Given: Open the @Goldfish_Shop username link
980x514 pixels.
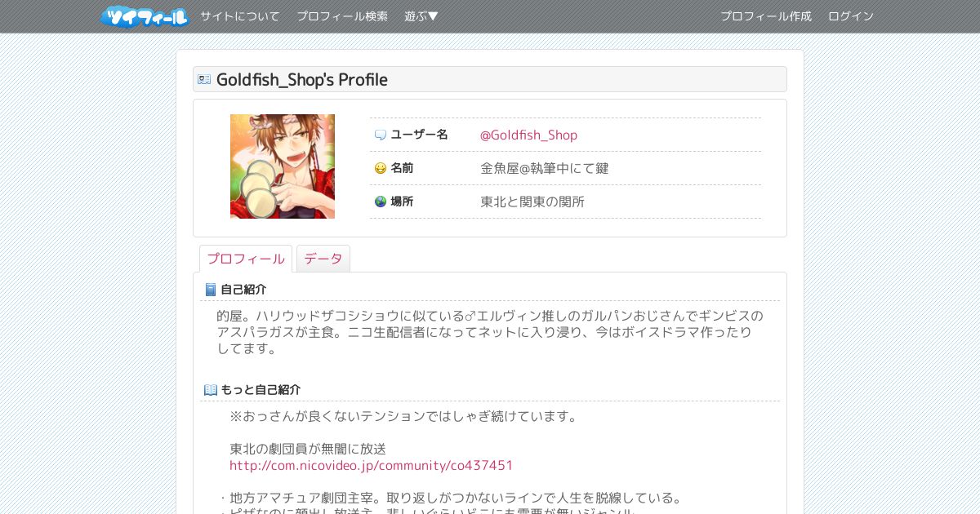Looking at the screenshot, I should tap(528, 135).
